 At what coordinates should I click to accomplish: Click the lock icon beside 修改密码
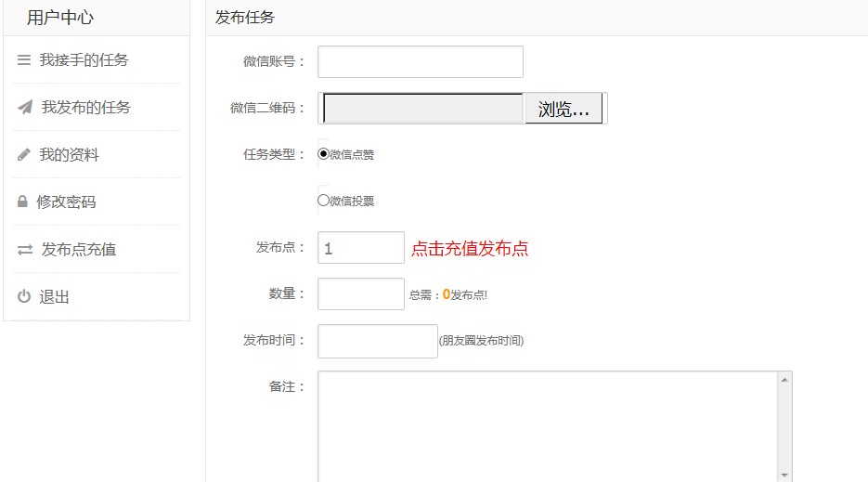22,202
